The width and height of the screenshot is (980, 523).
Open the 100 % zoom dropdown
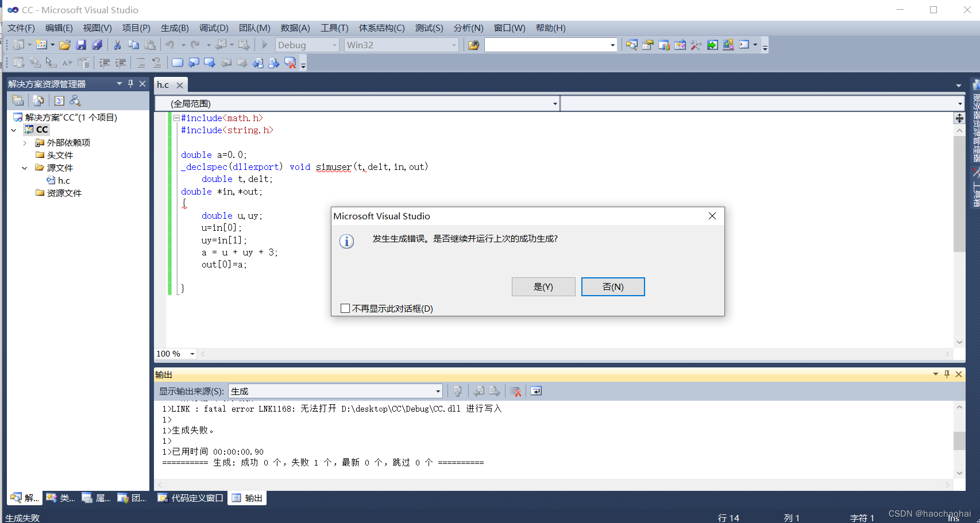(192, 354)
